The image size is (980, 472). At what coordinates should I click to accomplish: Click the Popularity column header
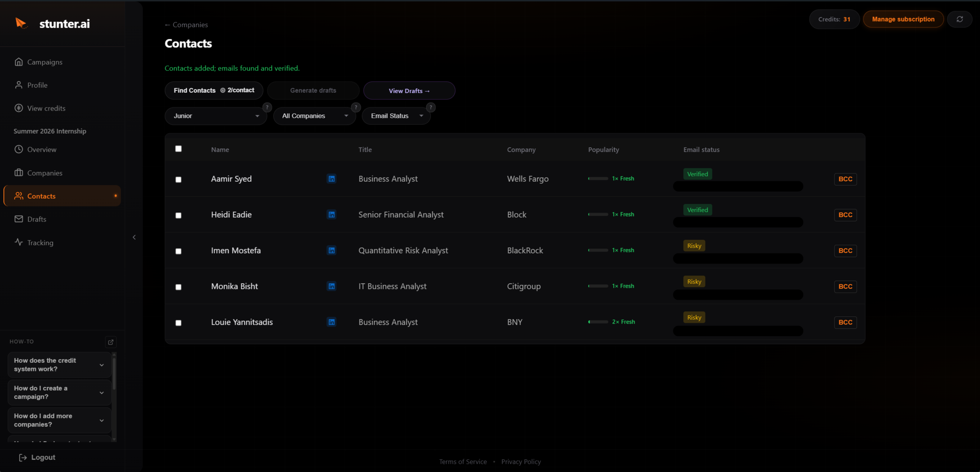click(604, 150)
